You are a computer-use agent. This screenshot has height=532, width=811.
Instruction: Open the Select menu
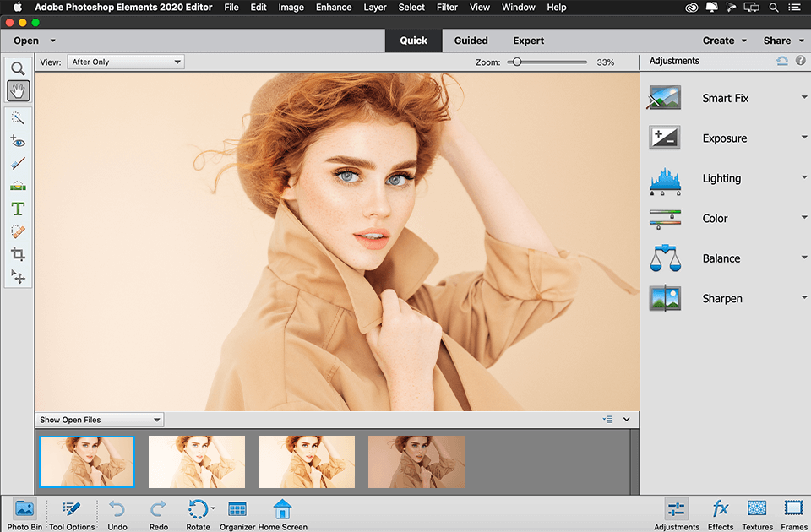[x=411, y=8]
